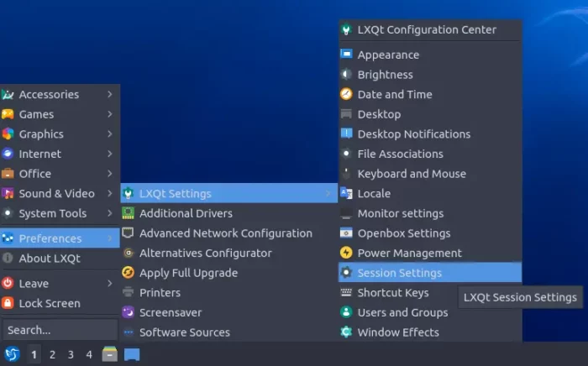Click the Software Sources icon
588x366 pixels.
point(129,332)
